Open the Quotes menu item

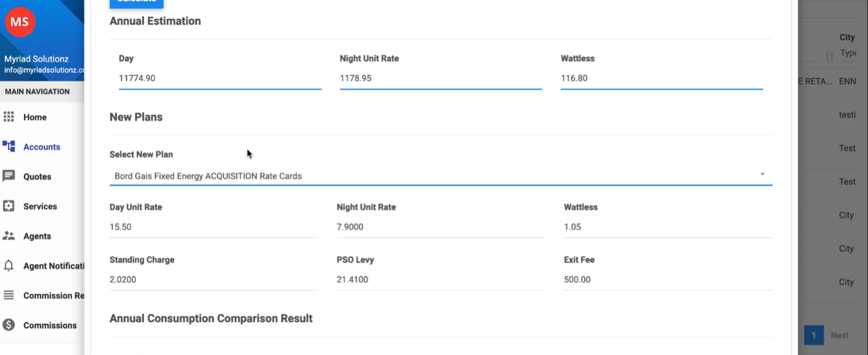tap(37, 177)
